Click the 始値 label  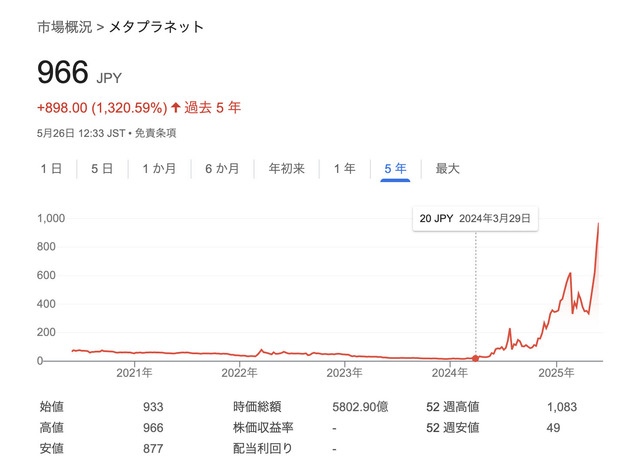point(51,407)
